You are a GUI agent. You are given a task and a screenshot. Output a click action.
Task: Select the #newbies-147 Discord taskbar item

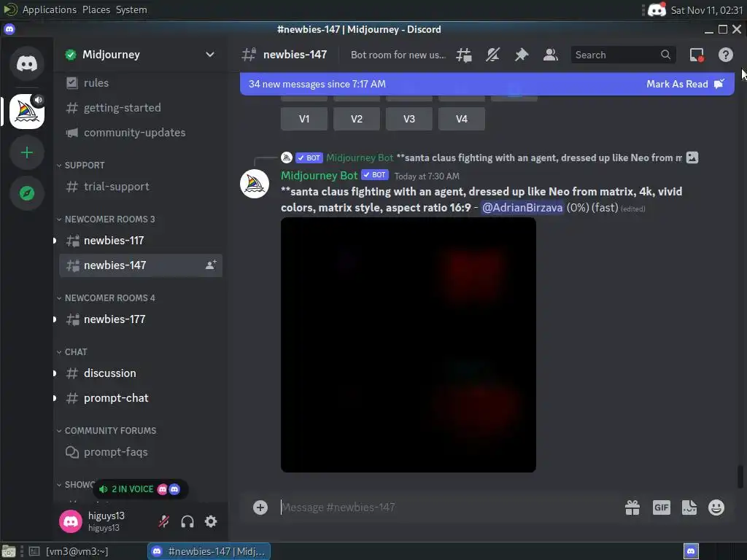[209, 551]
